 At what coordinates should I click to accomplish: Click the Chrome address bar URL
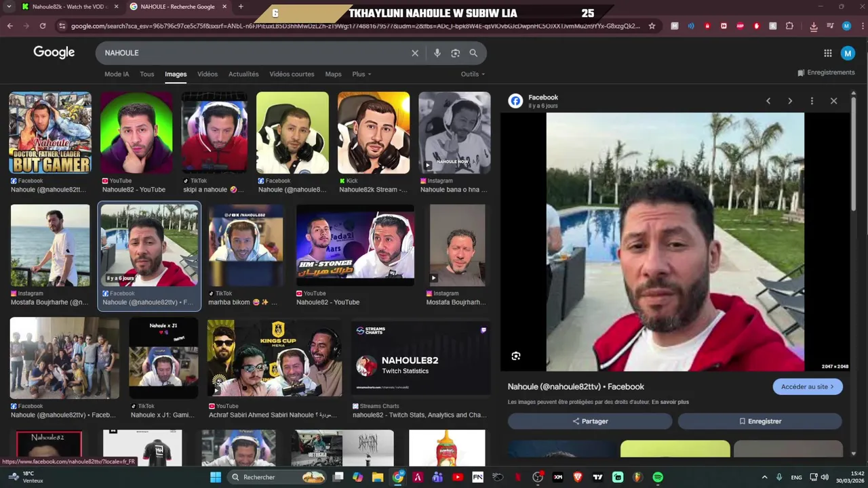[355, 26]
